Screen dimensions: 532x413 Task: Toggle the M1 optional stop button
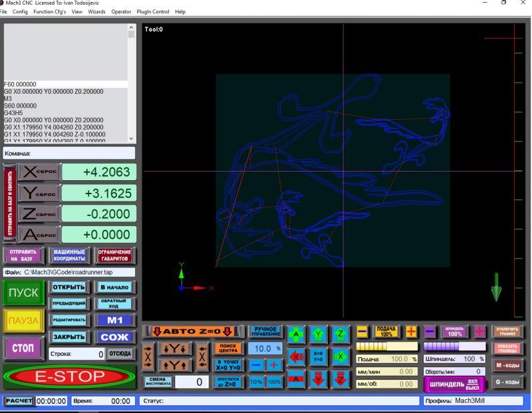(114, 321)
